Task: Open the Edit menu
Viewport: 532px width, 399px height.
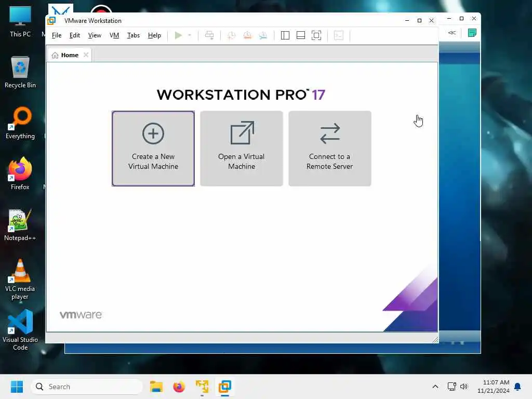Action: [x=75, y=35]
